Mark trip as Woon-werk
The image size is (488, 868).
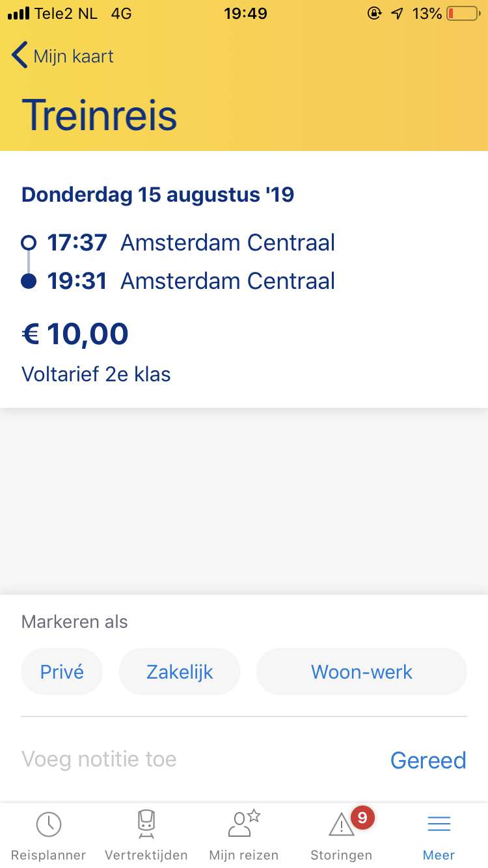tap(362, 671)
